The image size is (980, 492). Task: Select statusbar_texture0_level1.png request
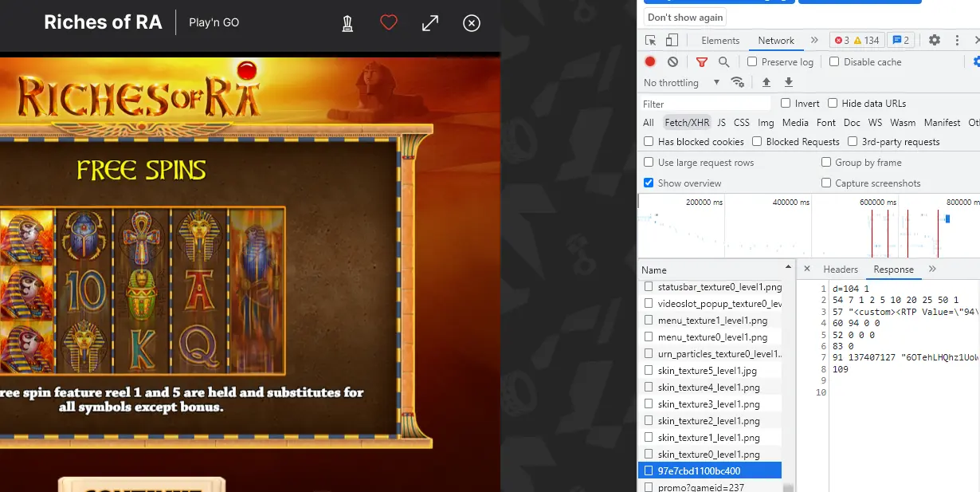tap(710, 287)
